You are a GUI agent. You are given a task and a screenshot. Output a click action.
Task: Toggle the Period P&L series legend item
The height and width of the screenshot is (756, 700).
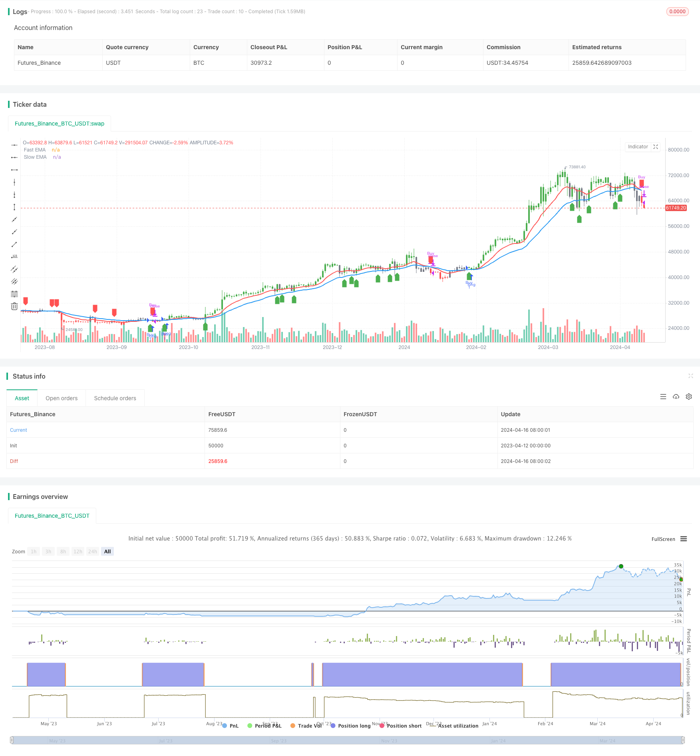pos(264,726)
